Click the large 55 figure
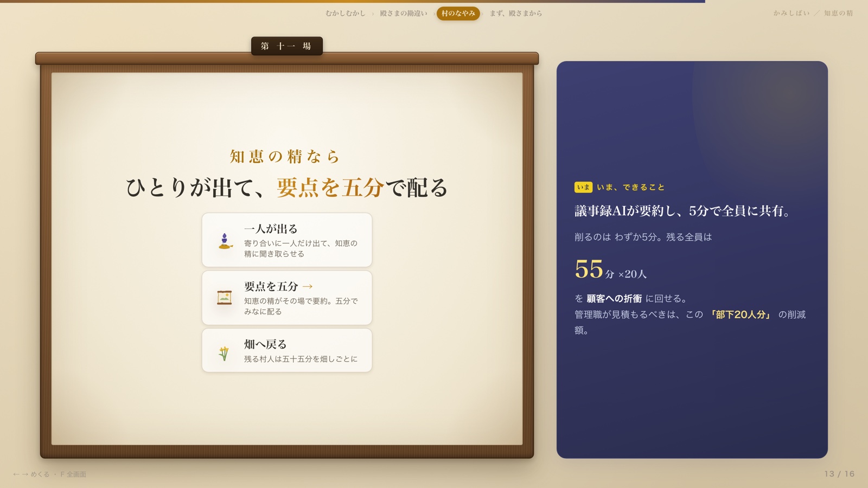868x488 pixels. coord(589,269)
